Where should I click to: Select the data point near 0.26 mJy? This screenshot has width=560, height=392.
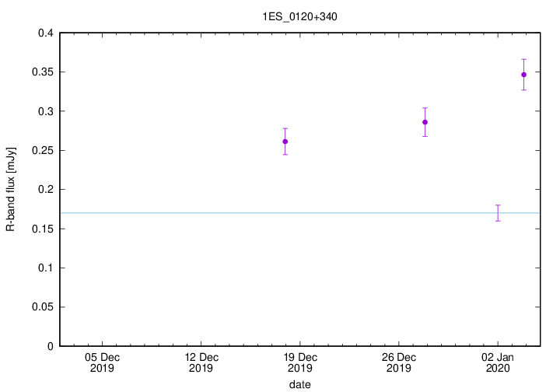pos(285,142)
